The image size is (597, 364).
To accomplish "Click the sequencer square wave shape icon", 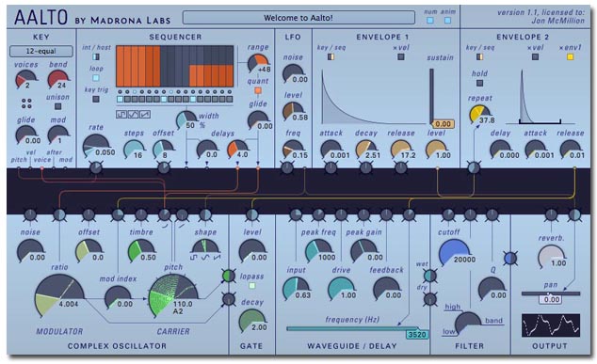I will (121, 114).
